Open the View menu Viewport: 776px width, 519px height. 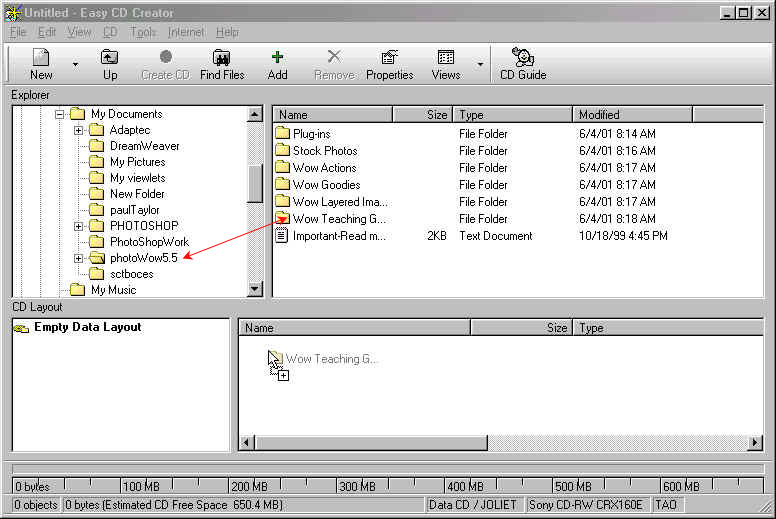(x=79, y=32)
